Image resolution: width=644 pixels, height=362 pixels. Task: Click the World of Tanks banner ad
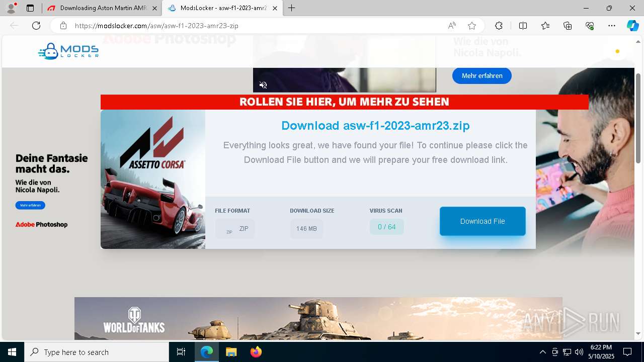click(318, 319)
